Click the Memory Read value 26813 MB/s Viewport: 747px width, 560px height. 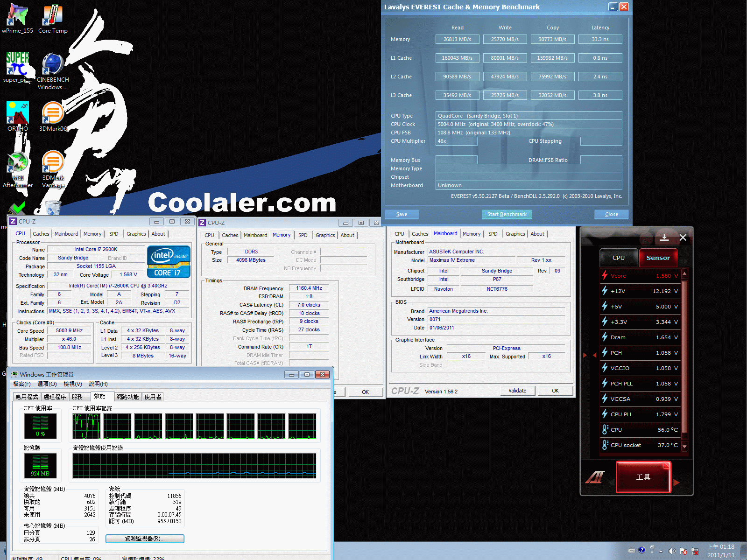click(x=457, y=39)
